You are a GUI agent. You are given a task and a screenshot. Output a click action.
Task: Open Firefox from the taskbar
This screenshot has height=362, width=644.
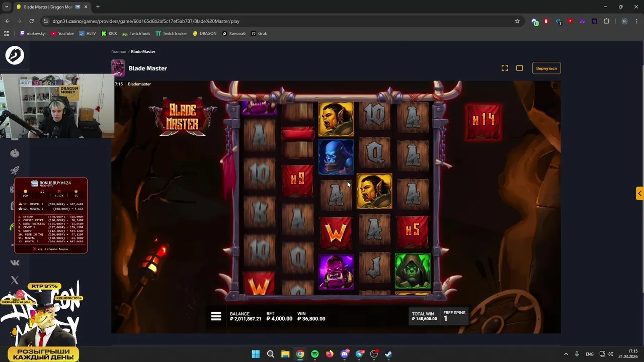coord(330,354)
